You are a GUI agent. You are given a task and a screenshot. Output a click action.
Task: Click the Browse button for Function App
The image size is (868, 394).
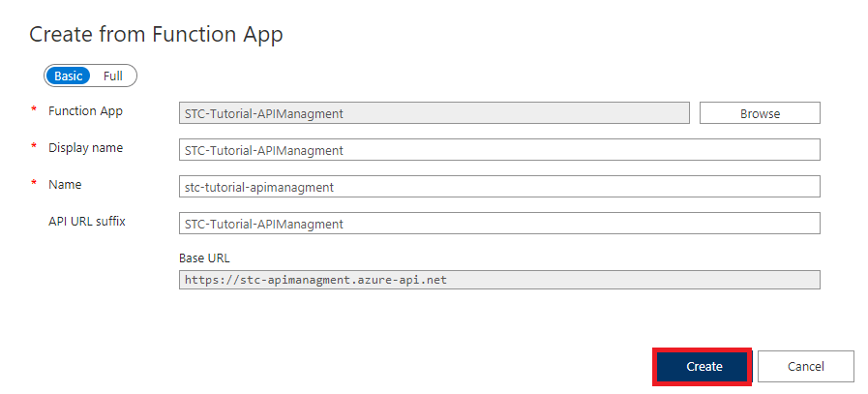(760, 113)
